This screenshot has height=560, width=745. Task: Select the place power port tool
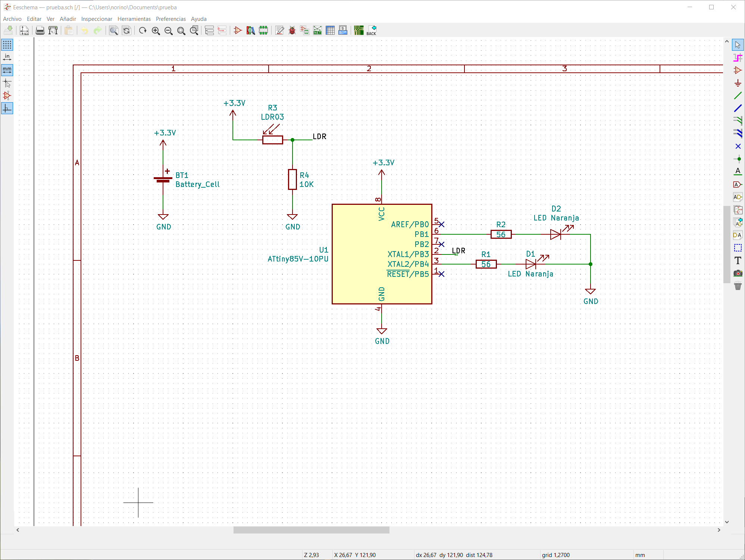click(738, 83)
